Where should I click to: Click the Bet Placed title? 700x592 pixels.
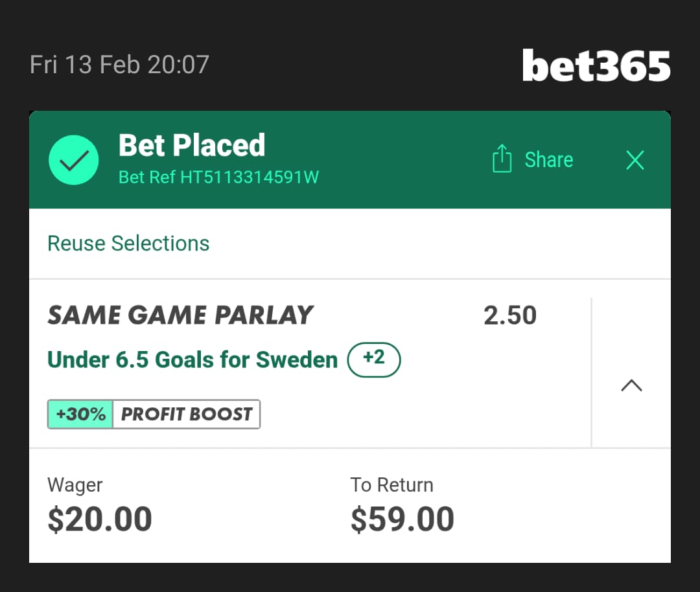click(x=192, y=145)
